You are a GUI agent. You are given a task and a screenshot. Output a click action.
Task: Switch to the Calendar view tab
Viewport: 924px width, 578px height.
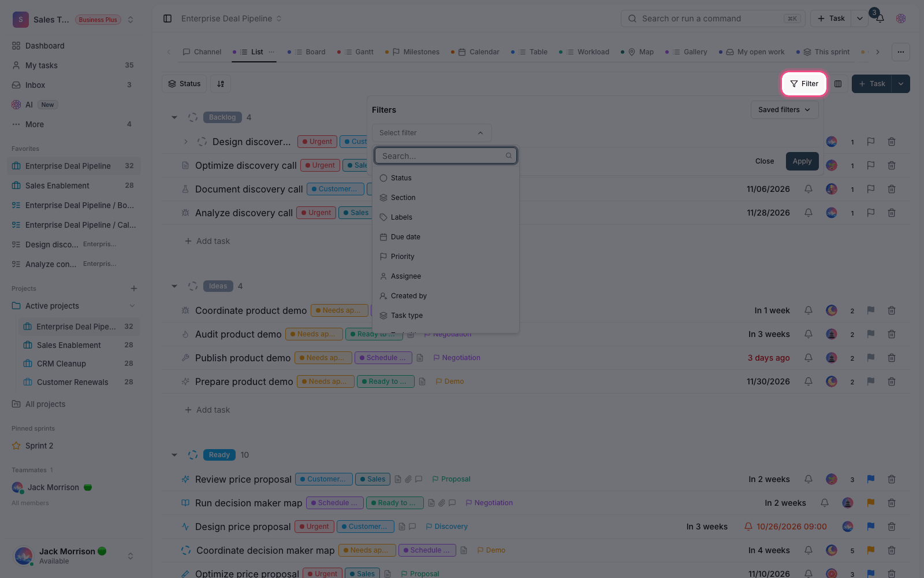pyautogui.click(x=475, y=52)
